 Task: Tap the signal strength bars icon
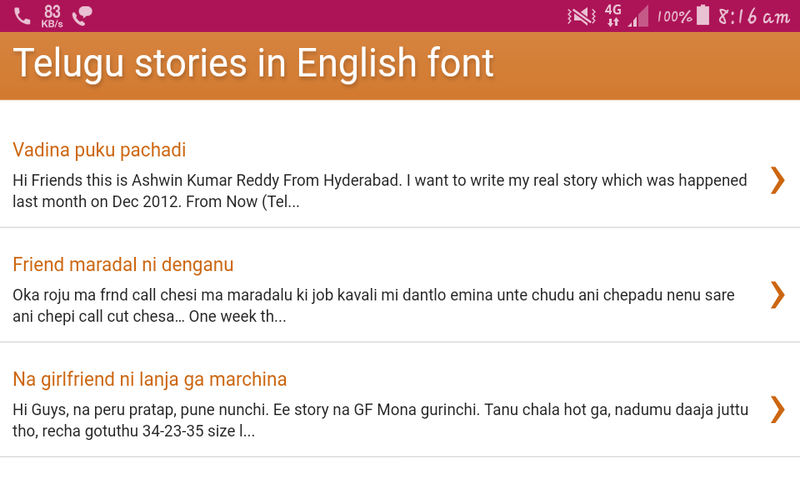point(638,16)
